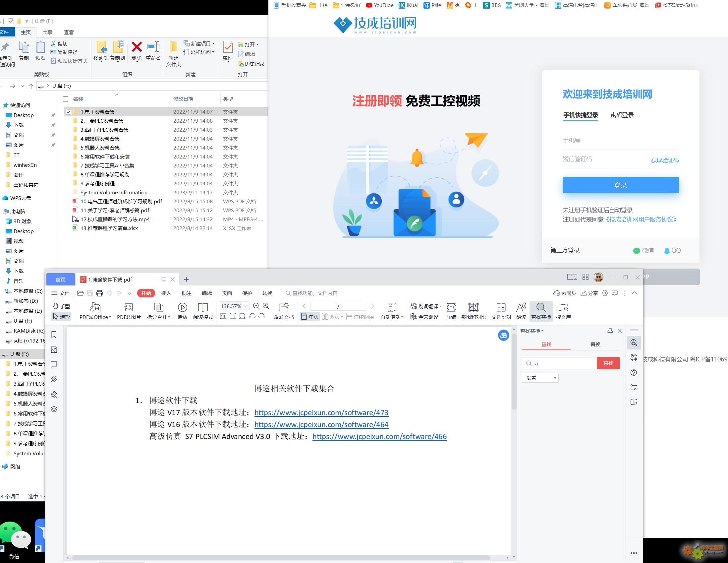Open comments panel in PDF sidebar
This screenshot has height=563, width=728.
tap(54, 364)
